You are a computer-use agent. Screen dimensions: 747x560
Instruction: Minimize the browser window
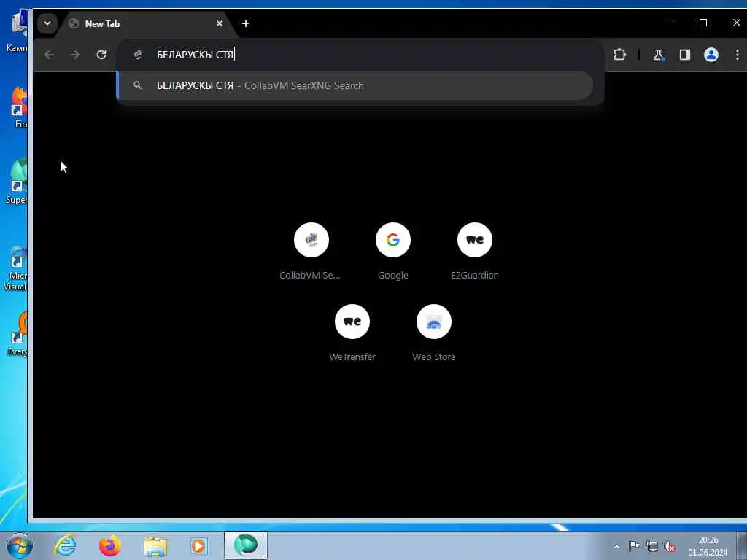pyautogui.click(x=670, y=23)
